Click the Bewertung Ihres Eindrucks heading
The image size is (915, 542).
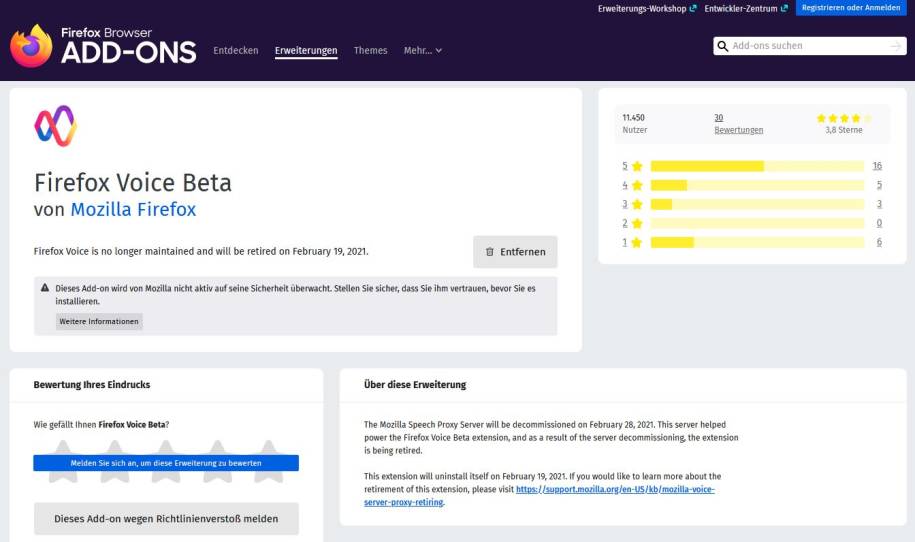[x=92, y=385]
